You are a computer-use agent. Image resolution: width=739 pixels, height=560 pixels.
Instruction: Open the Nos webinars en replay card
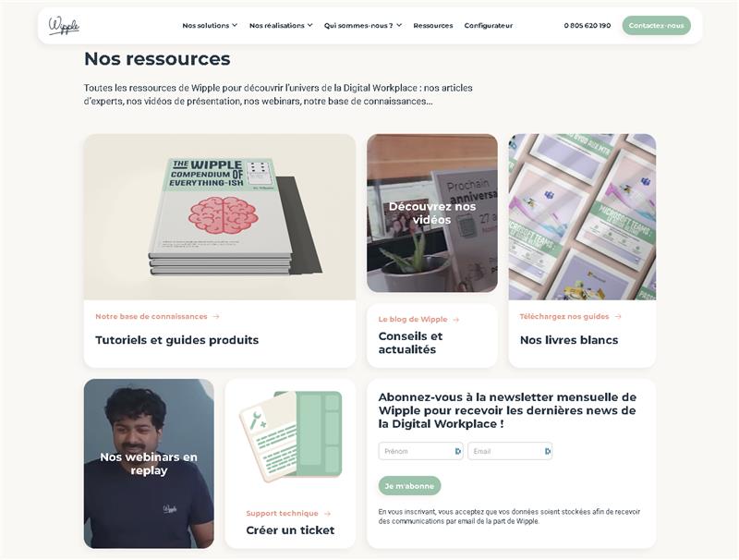click(x=149, y=463)
